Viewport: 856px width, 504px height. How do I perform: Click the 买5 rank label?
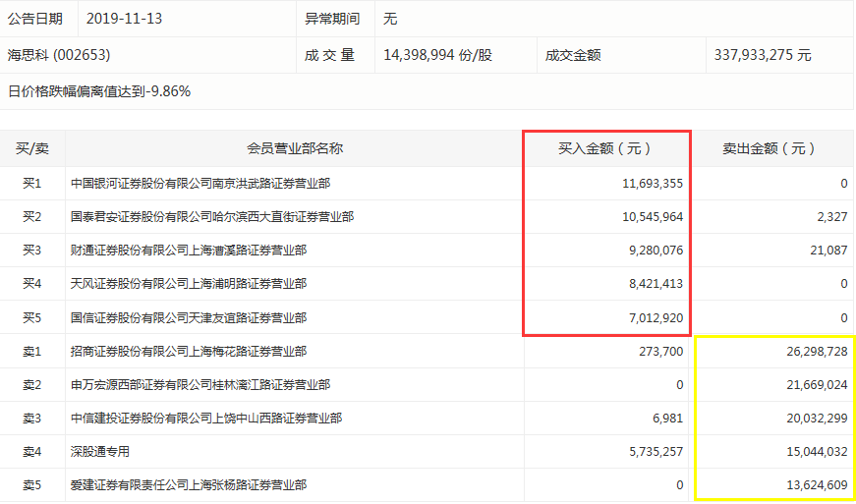pos(31,317)
